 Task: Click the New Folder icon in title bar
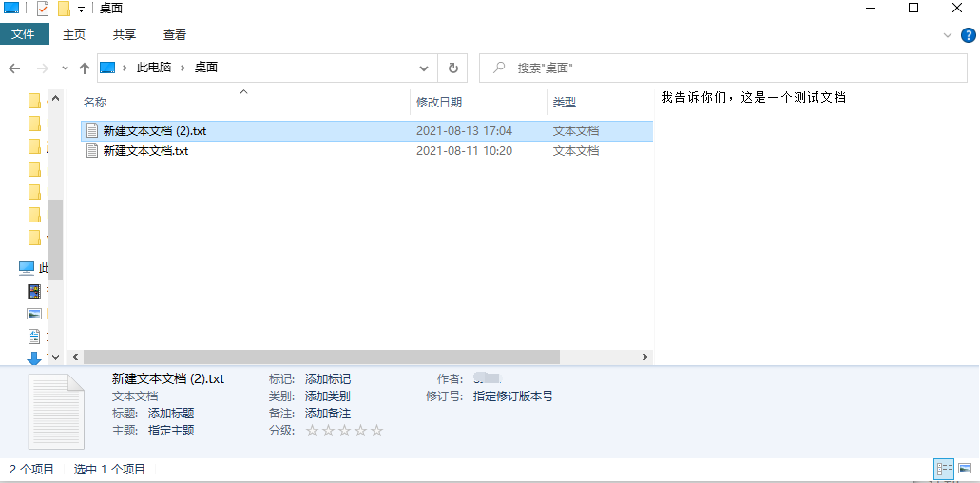64,9
